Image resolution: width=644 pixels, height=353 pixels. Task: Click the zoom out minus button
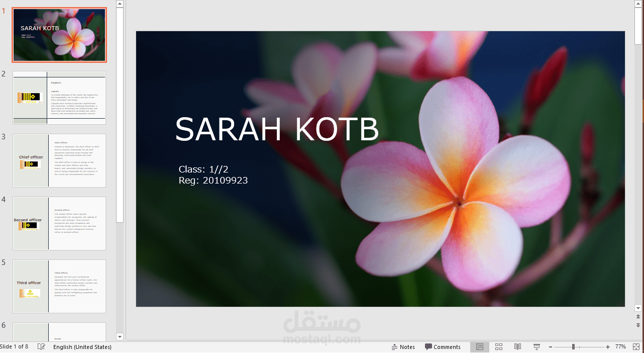[x=550, y=347]
